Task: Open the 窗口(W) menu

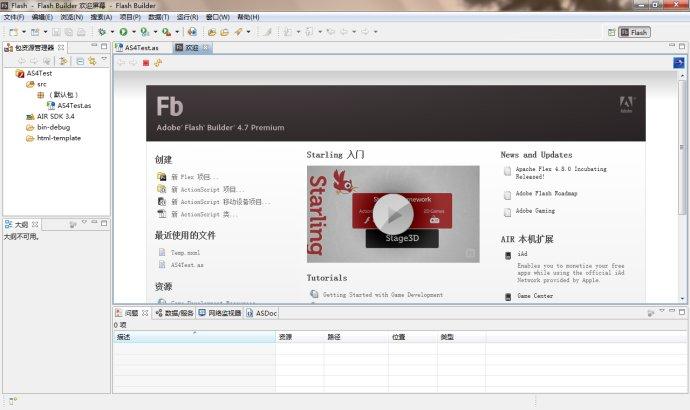Action: coord(217,17)
